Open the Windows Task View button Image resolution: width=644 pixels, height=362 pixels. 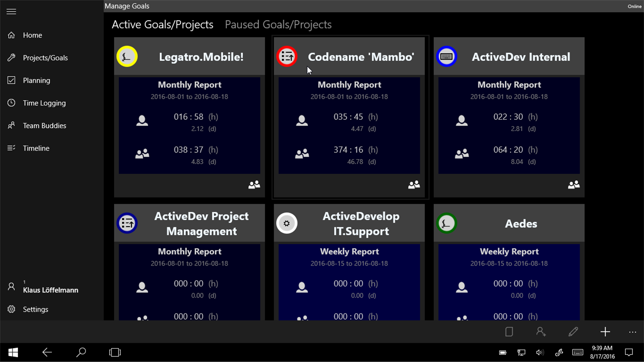[x=115, y=353]
